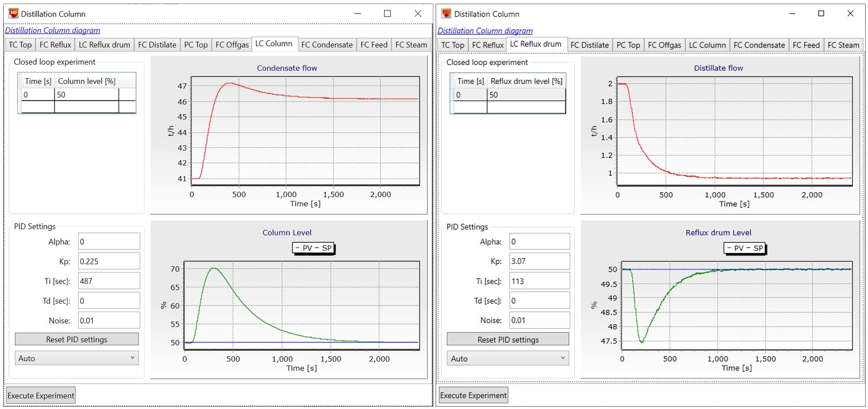Click the Noise input field in left window
The width and height of the screenshot is (868, 409).
click(x=109, y=320)
